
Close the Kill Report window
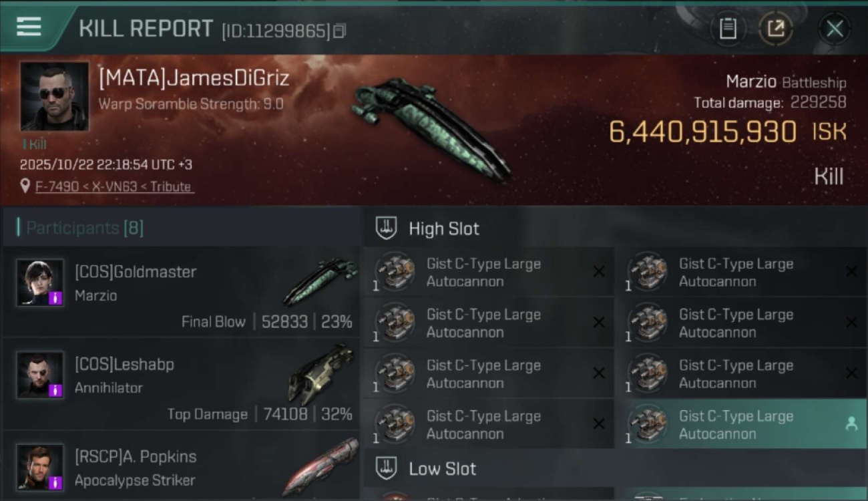(x=835, y=29)
